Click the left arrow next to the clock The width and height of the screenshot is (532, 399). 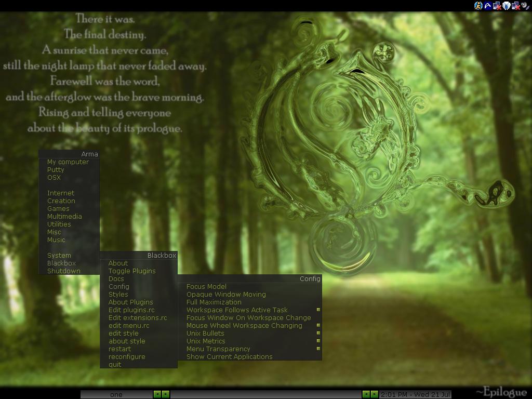(366, 394)
